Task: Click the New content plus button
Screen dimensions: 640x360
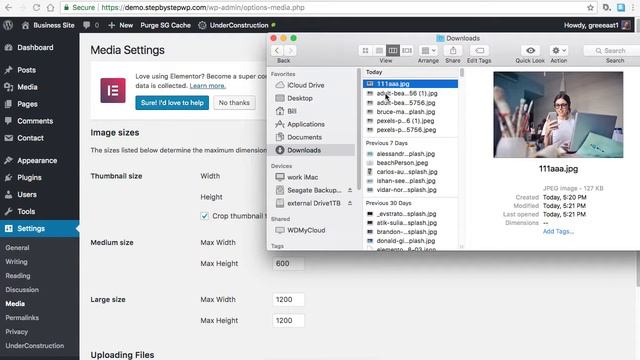Action: click(x=120, y=25)
